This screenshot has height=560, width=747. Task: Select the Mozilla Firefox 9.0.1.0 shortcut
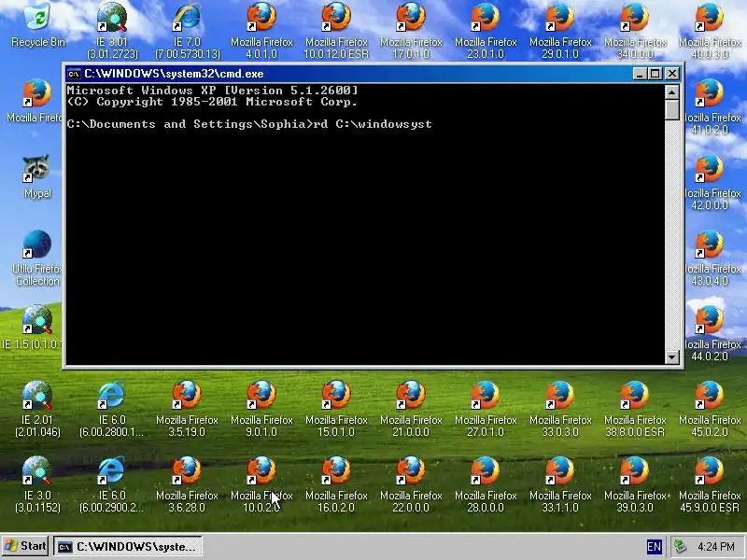tap(261, 409)
